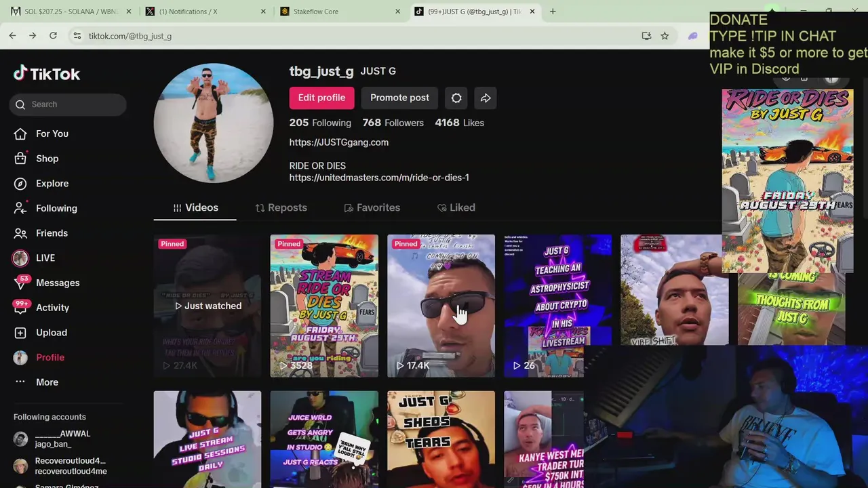Switch to the Favorites tab
This screenshot has height=488, width=868.
372,207
